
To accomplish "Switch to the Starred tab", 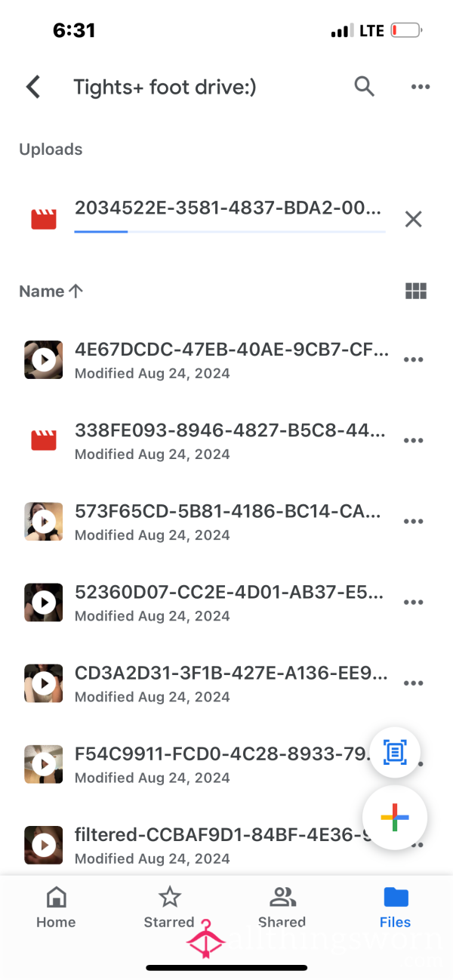I will coord(169,908).
